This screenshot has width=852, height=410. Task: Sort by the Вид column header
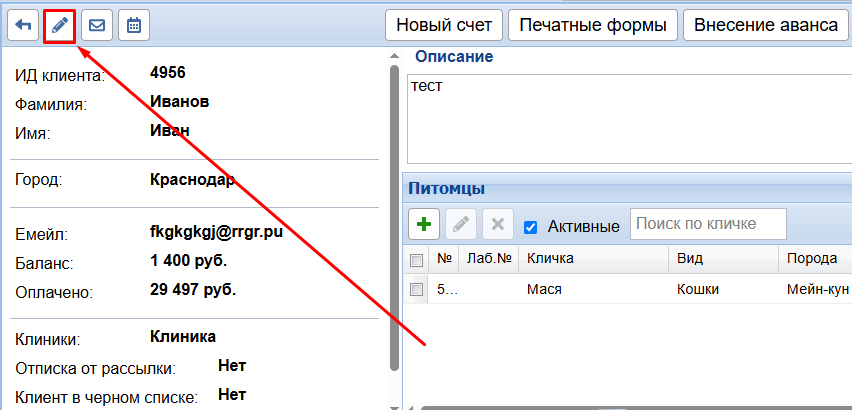[723, 259]
